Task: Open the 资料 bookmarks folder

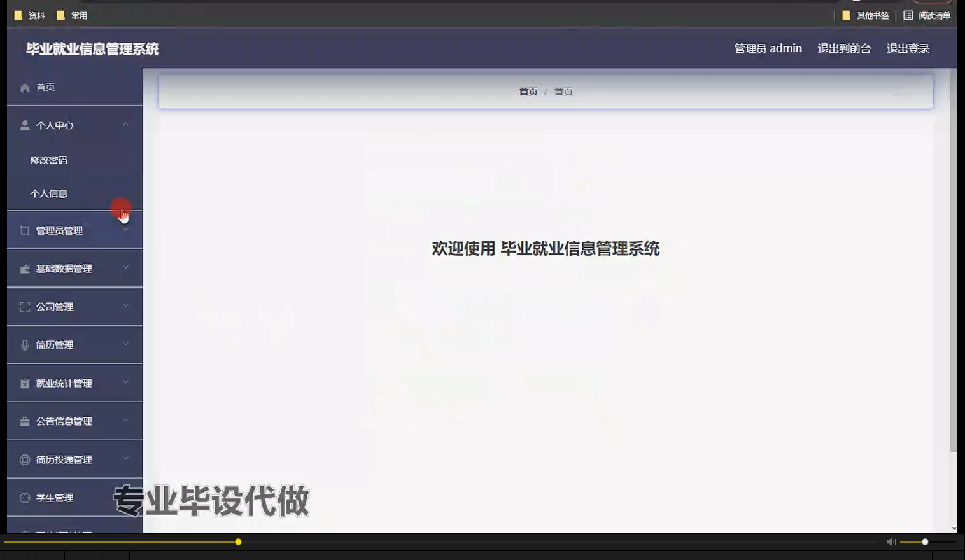Action: pos(29,15)
